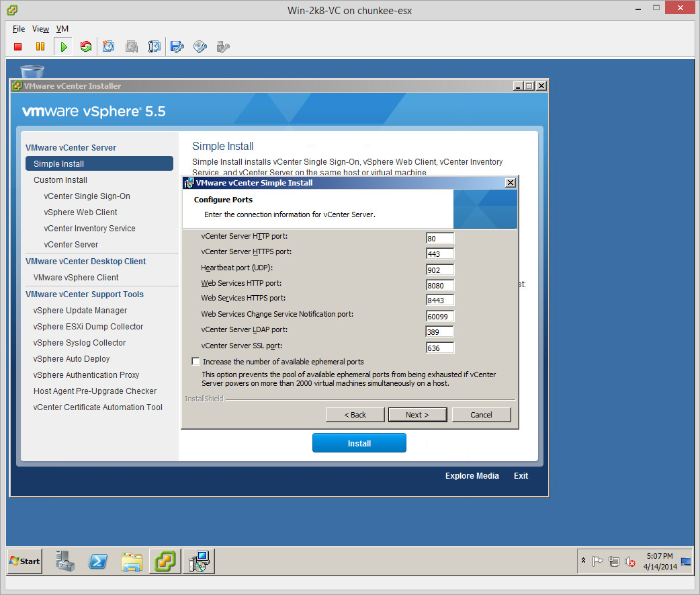Open the File menu
The width and height of the screenshot is (700, 595).
[x=19, y=29]
